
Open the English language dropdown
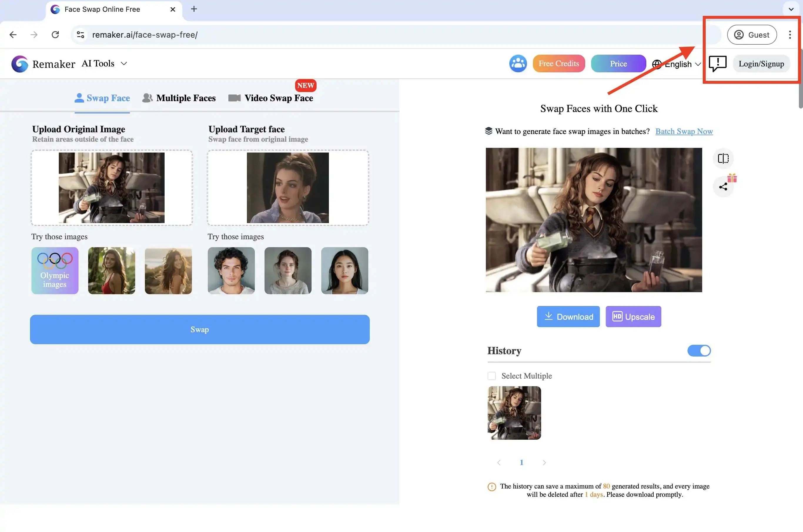[682, 64]
